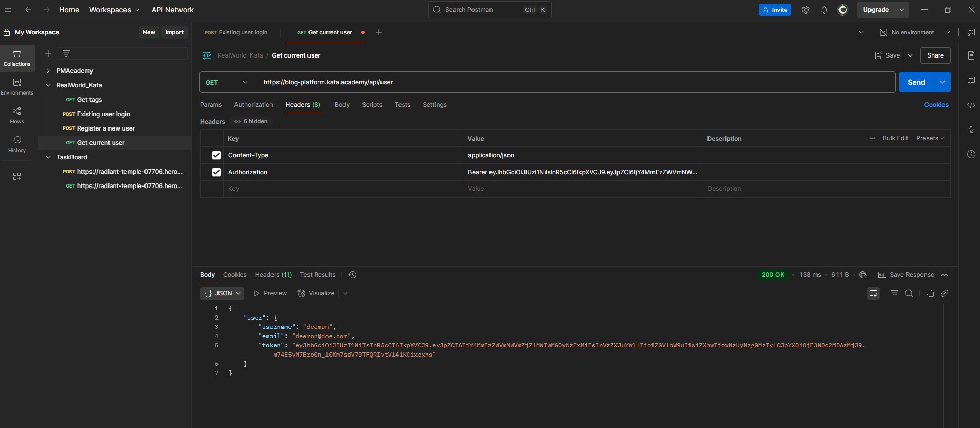Click the Share button

click(x=935, y=55)
